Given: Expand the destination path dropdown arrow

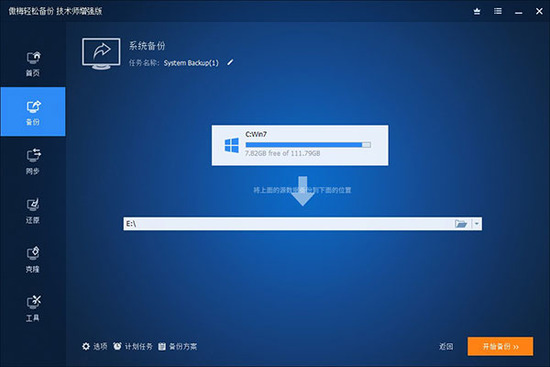Looking at the screenshot, I should 477,223.
